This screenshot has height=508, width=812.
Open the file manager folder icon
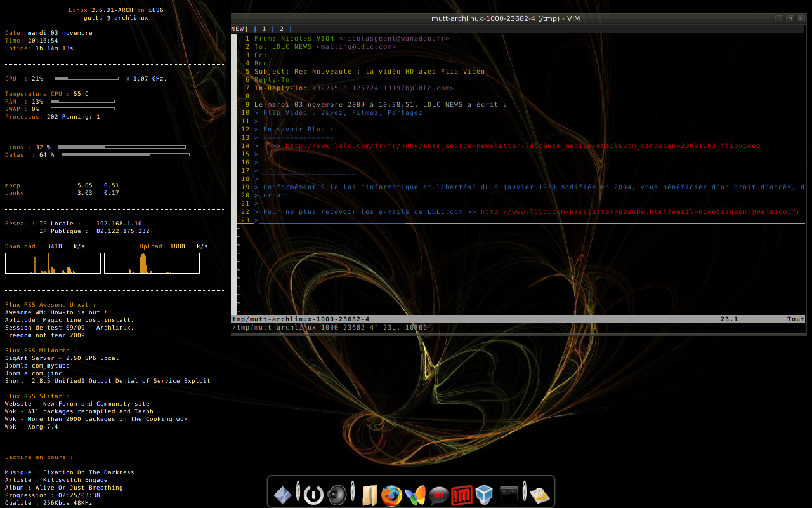(x=370, y=495)
